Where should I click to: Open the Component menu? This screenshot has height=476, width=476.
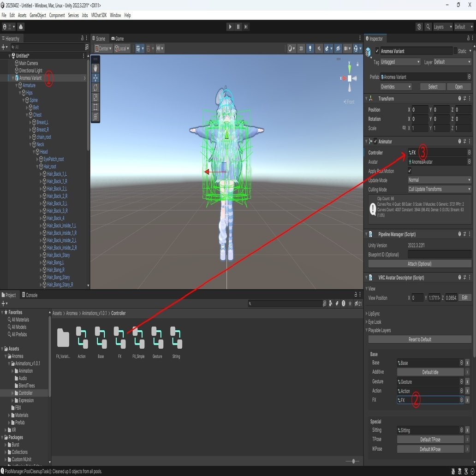57,15
